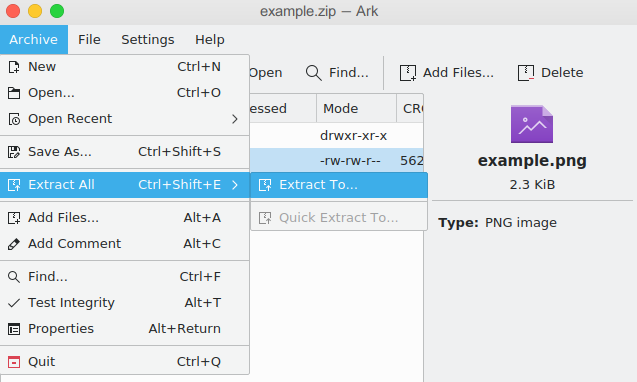
Task: Click the New archive document icon
Action: point(14,67)
